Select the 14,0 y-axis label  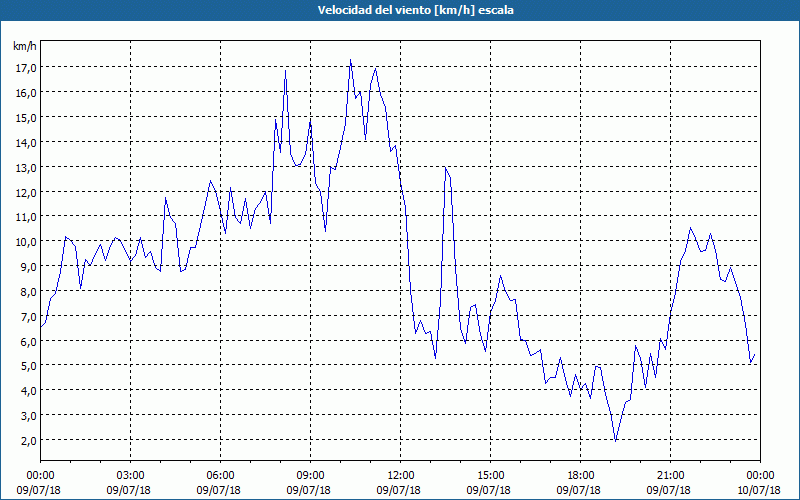click(x=26, y=143)
